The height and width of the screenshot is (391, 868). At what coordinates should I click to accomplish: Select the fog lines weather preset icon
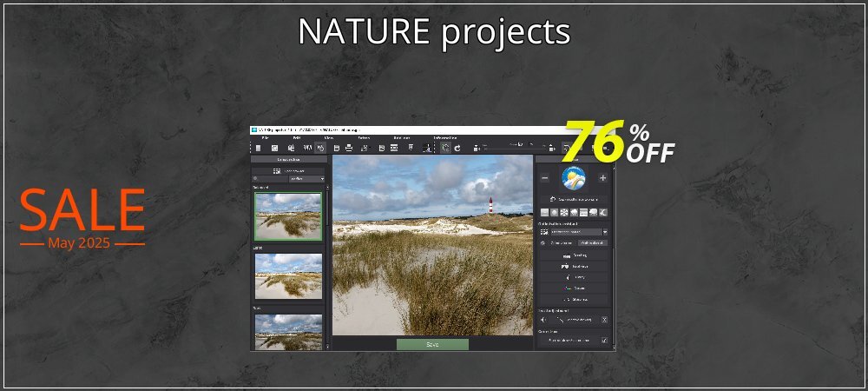(583, 213)
